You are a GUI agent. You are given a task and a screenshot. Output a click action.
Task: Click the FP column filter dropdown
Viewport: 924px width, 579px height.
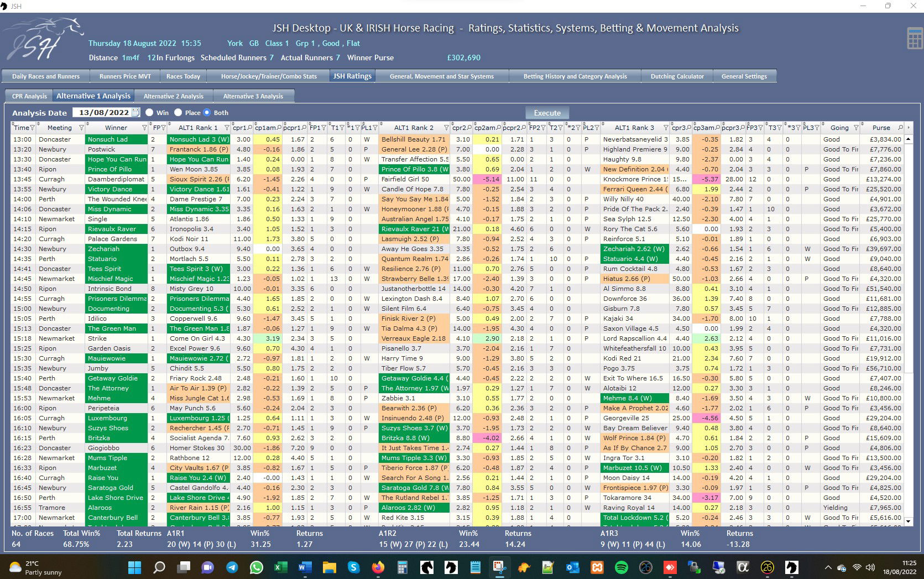point(163,128)
